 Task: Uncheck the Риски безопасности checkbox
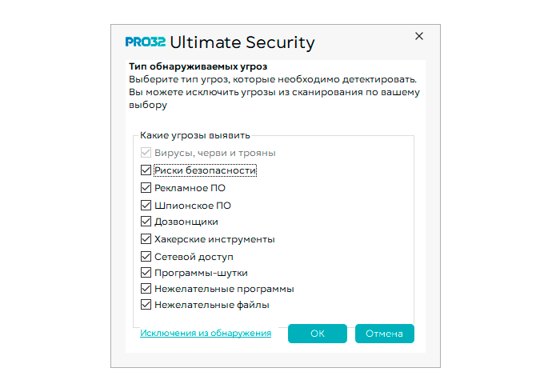tap(146, 170)
